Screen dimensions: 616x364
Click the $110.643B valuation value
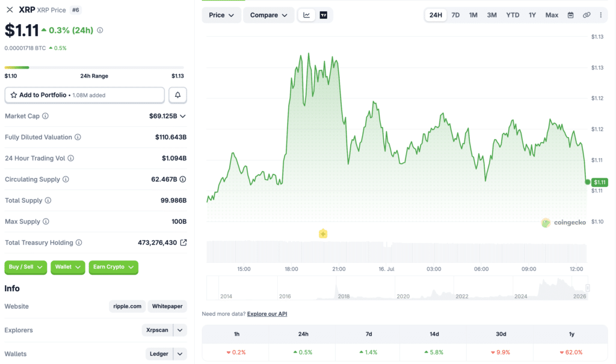[171, 137]
